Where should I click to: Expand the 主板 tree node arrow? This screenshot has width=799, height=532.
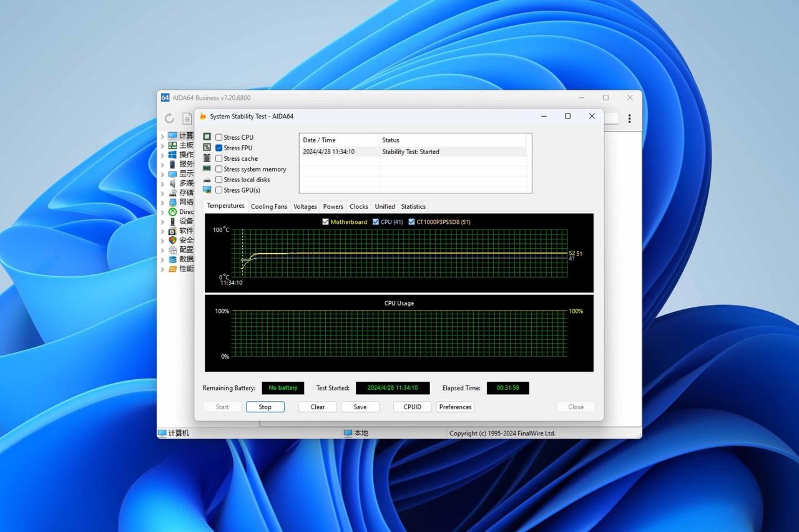162,145
